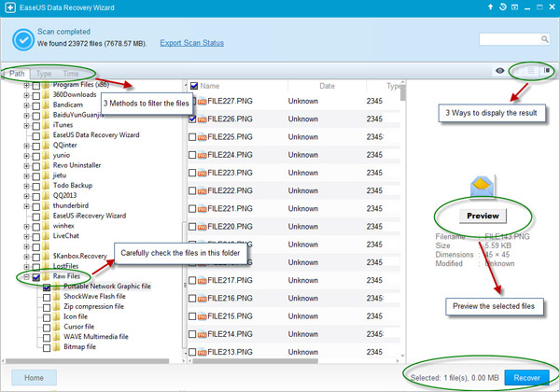The height and width of the screenshot is (392, 560).
Task: Switch to the Type filter tab
Action: tap(43, 73)
